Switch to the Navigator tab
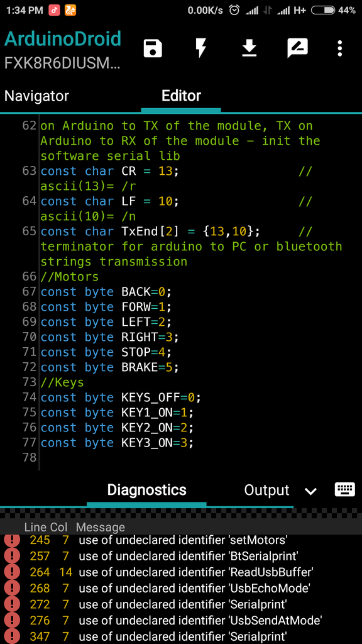The image size is (362, 644). click(36, 96)
